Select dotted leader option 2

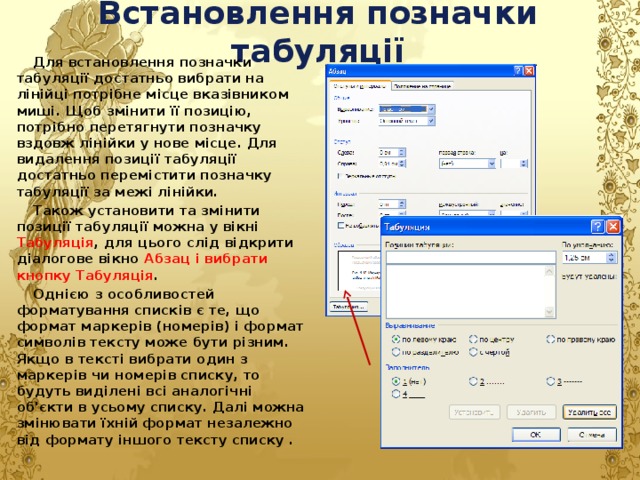tap(473, 381)
